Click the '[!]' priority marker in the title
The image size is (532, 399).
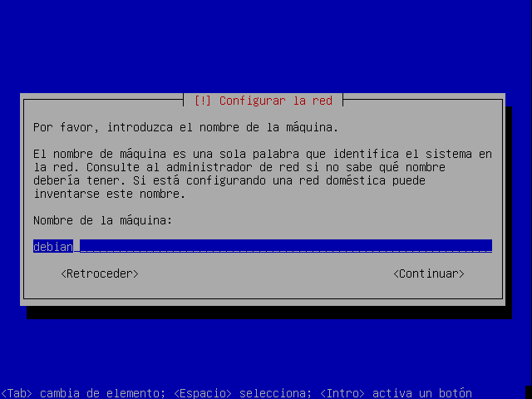(x=203, y=101)
